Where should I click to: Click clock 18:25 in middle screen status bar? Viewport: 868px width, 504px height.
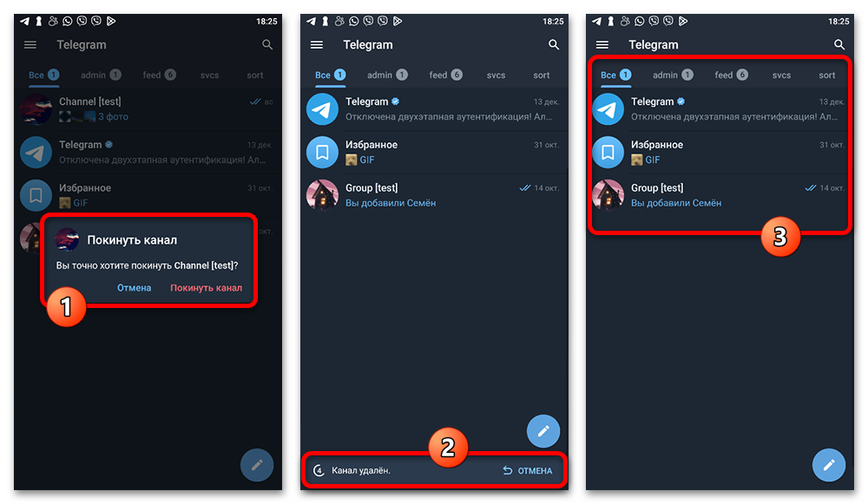tap(553, 22)
